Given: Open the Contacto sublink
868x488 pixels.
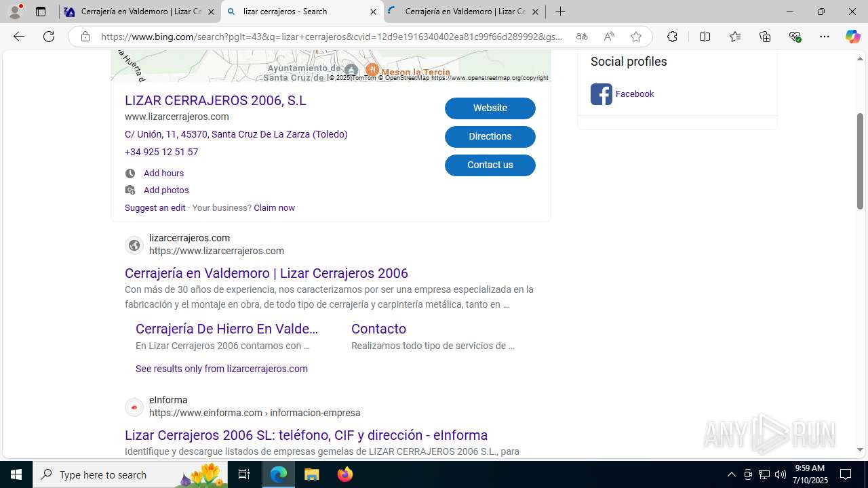Looking at the screenshot, I should (378, 329).
